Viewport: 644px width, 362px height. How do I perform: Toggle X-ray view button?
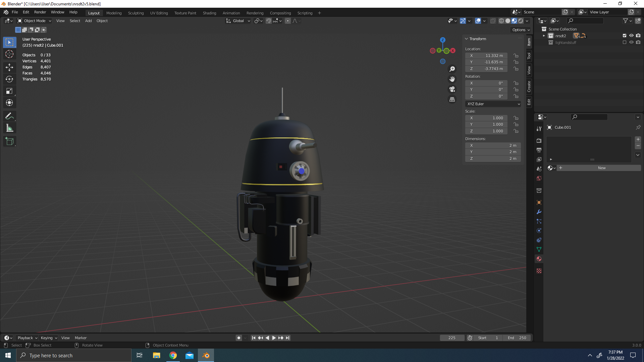(493, 21)
